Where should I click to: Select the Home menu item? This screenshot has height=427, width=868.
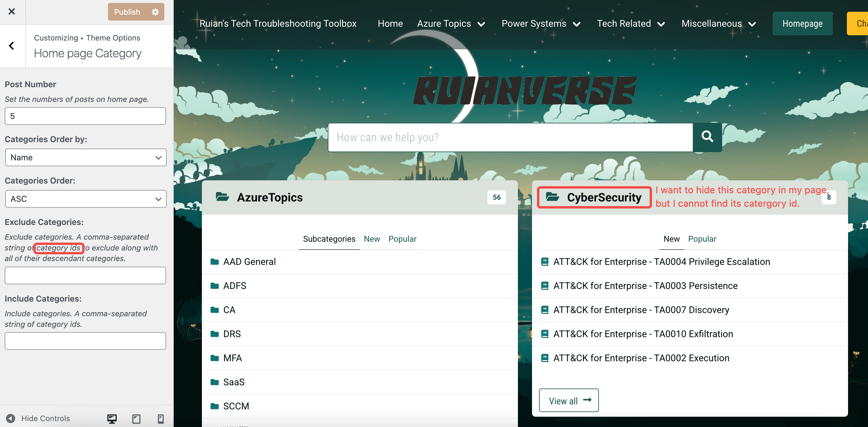[x=390, y=23]
